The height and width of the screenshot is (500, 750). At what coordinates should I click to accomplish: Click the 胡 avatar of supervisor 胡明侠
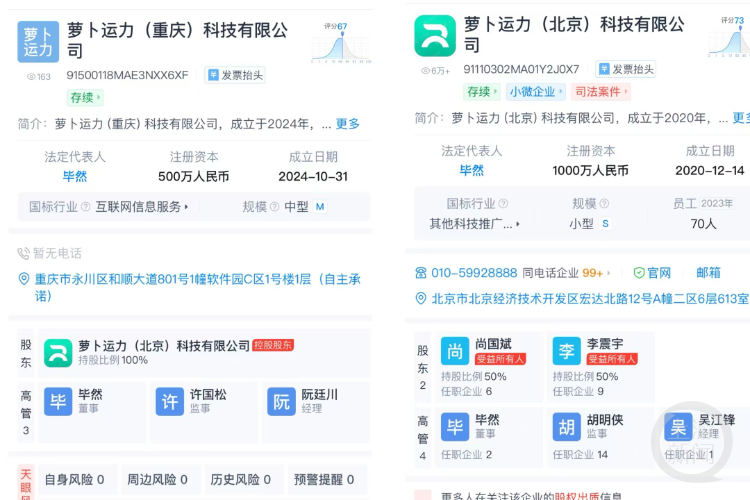pos(566,427)
